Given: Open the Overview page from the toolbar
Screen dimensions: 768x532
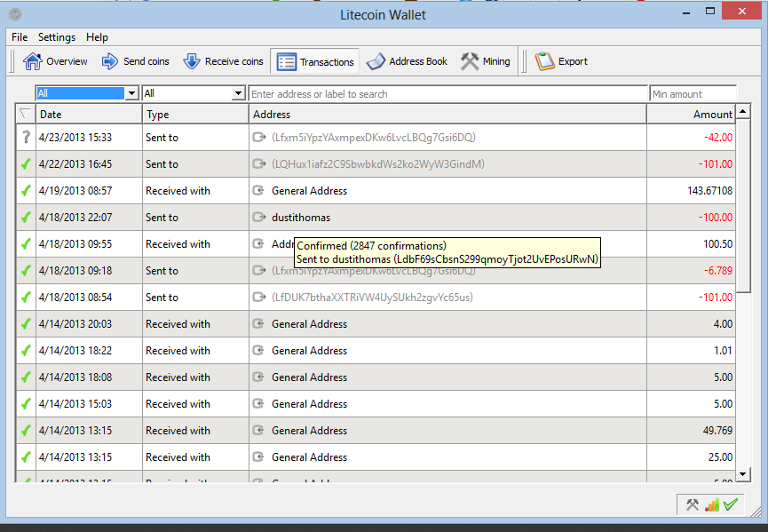Looking at the screenshot, I should pos(55,61).
